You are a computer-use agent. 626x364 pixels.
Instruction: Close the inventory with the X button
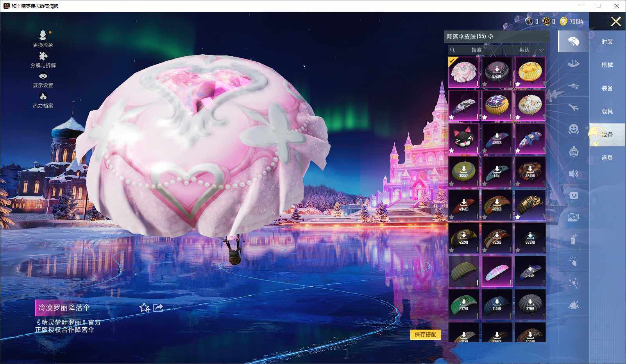[616, 21]
